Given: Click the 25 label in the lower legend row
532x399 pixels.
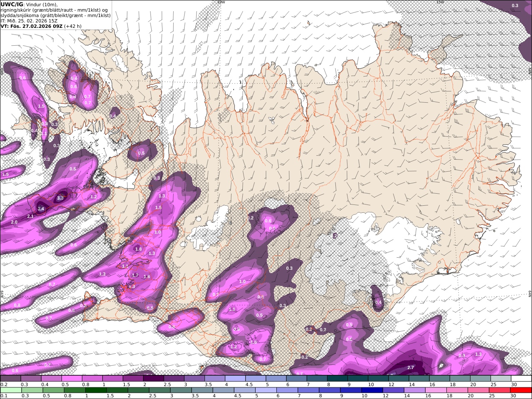Looking at the screenshot, I should coord(493,396).
